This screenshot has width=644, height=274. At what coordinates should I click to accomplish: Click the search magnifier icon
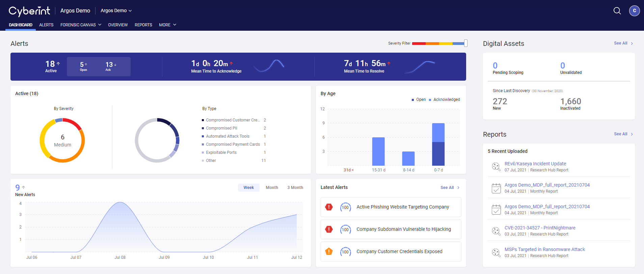coord(617,11)
